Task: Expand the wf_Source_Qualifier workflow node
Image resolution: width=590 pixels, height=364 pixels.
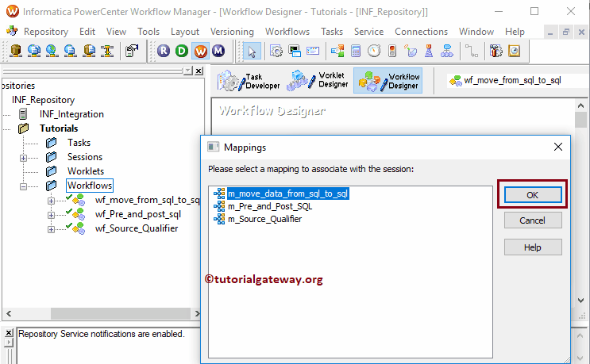Action: pos(51,229)
